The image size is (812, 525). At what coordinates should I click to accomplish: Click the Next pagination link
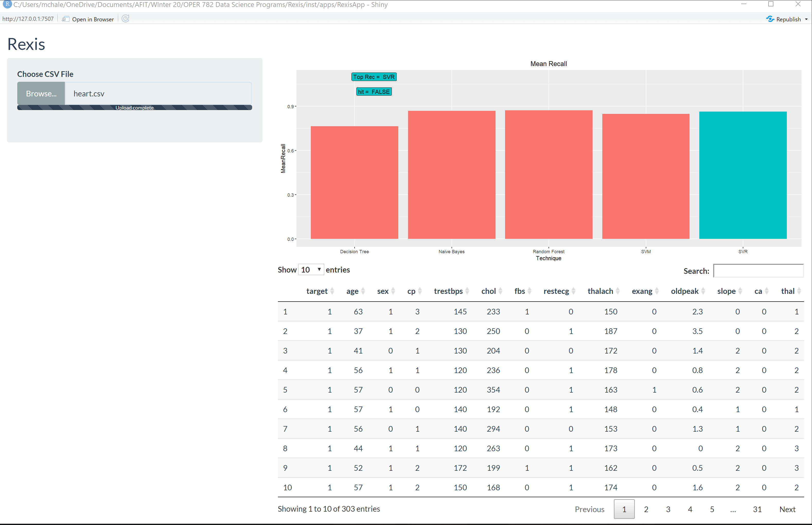[x=787, y=509]
